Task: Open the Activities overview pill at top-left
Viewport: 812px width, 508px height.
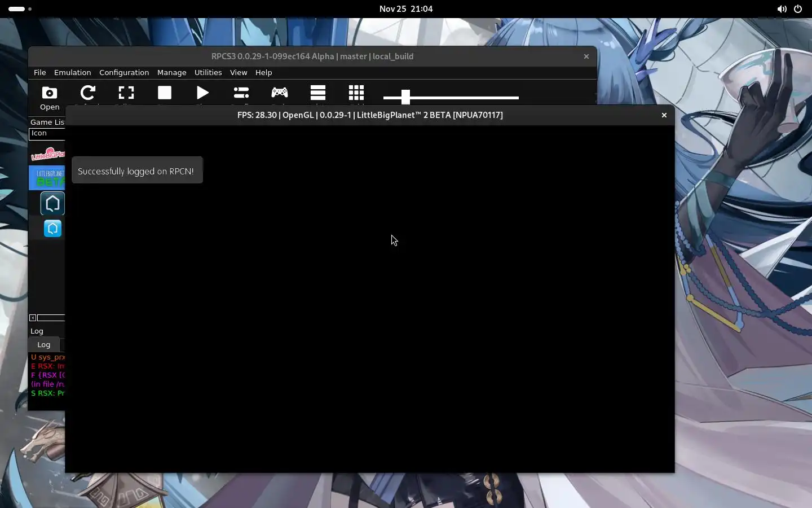Action: [20, 9]
